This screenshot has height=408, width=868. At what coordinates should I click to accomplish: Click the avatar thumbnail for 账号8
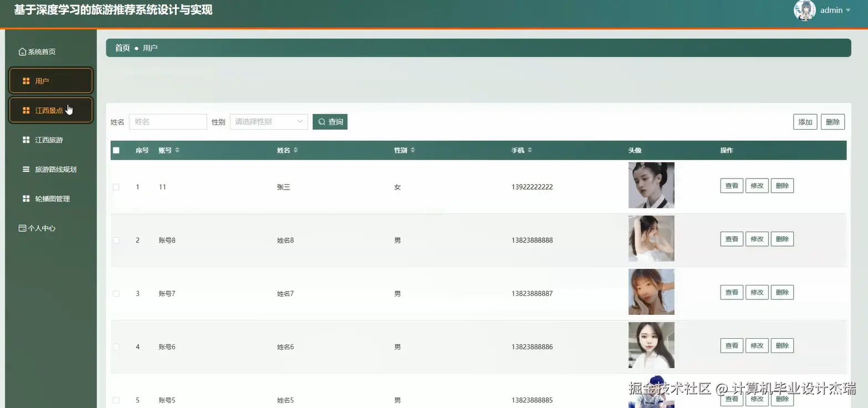(x=651, y=238)
